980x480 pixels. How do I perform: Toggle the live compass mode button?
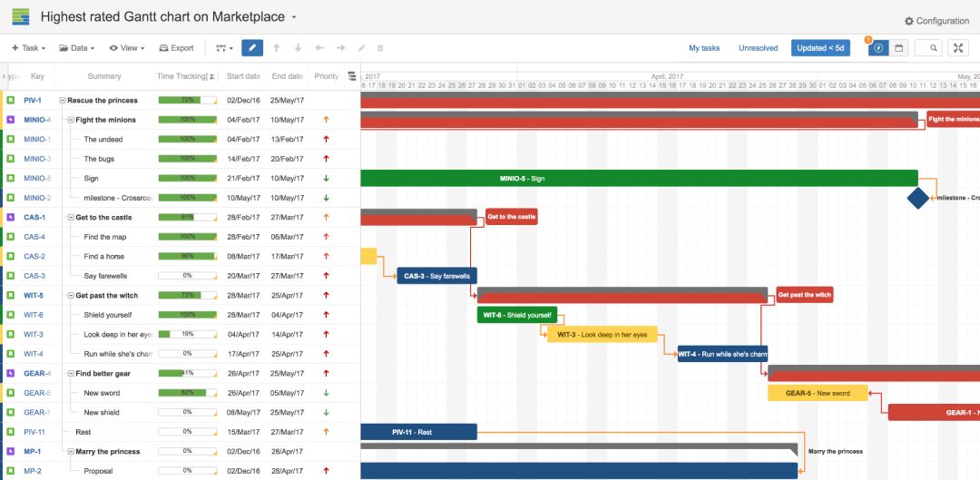pyautogui.click(x=878, y=48)
